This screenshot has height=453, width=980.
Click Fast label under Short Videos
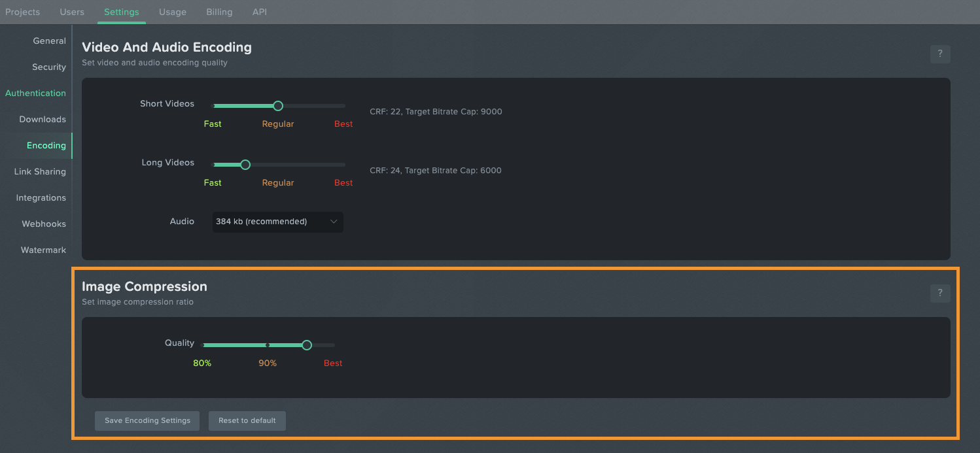[x=213, y=124]
